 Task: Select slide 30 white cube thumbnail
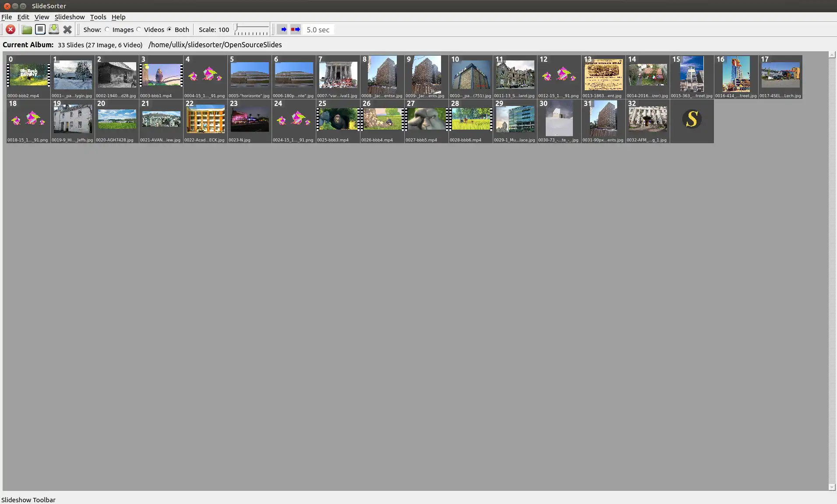[559, 121]
